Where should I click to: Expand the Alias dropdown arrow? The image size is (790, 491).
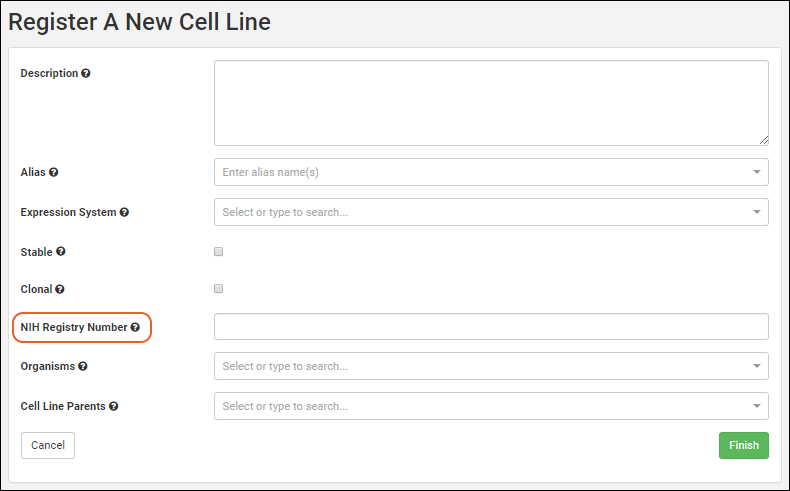click(x=756, y=172)
